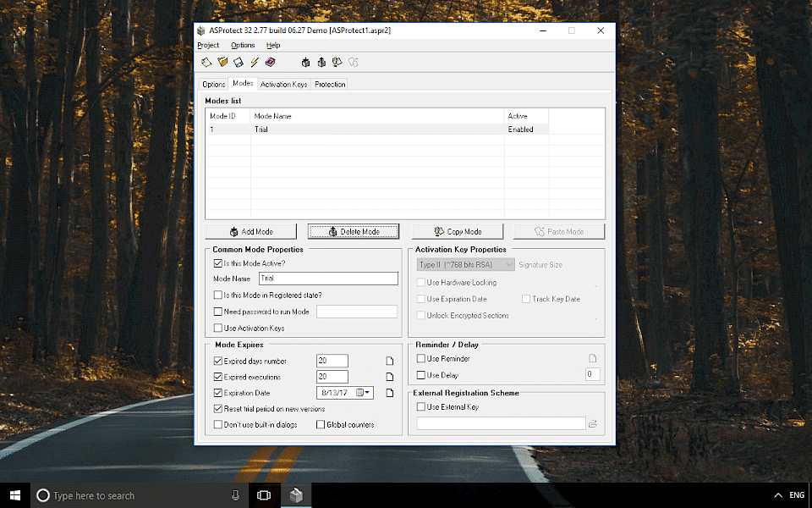Viewport: 812px width, 508px height.
Task: Open help via the purple book icon
Action: (270, 62)
